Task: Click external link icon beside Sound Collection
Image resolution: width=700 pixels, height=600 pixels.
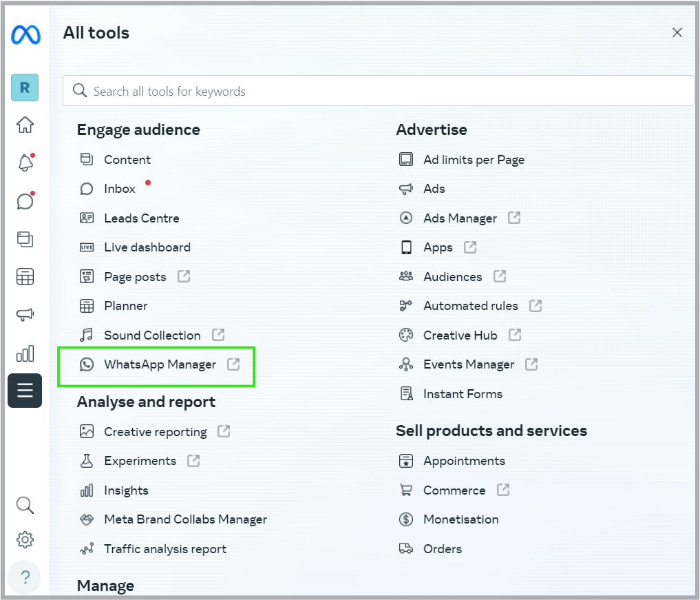Action: 218,335
